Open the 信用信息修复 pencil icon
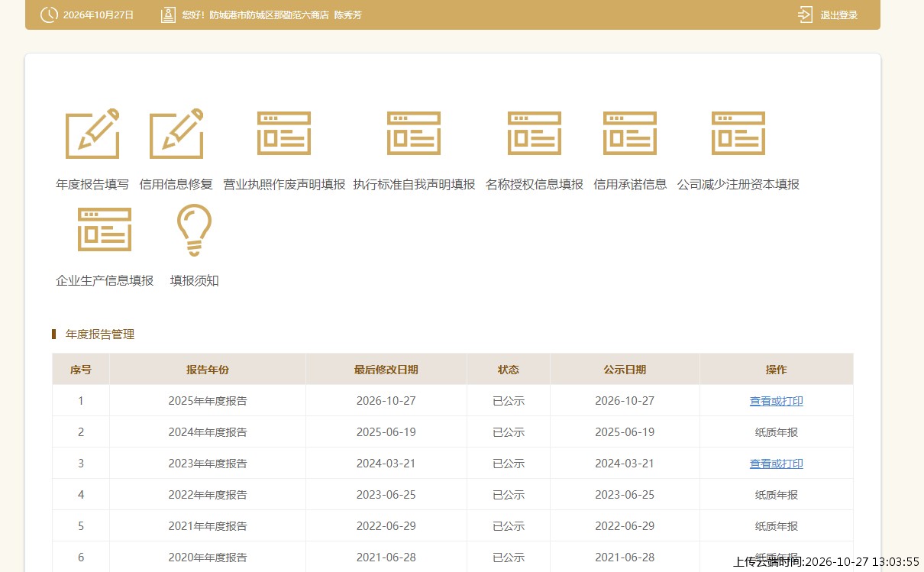Viewport: 924px width, 572px height. point(176,134)
